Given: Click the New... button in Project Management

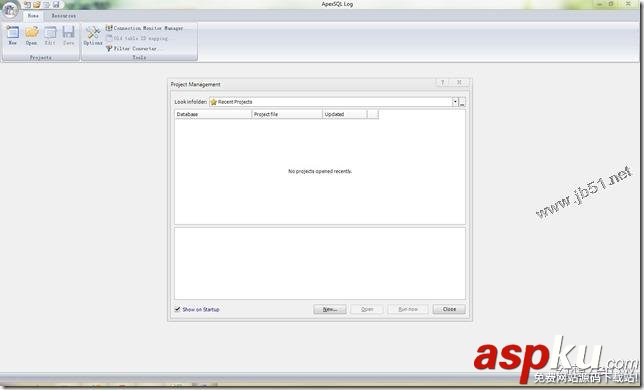Looking at the screenshot, I should (x=330, y=309).
